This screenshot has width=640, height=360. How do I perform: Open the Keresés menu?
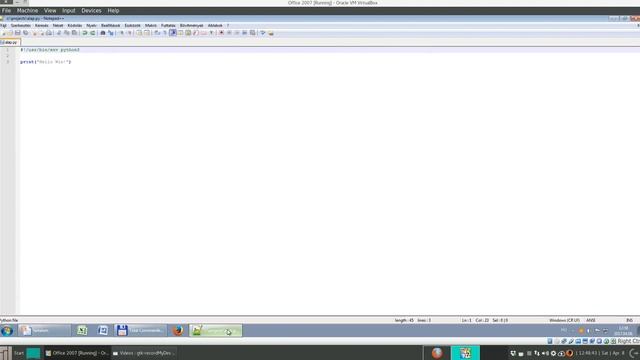tap(42, 25)
